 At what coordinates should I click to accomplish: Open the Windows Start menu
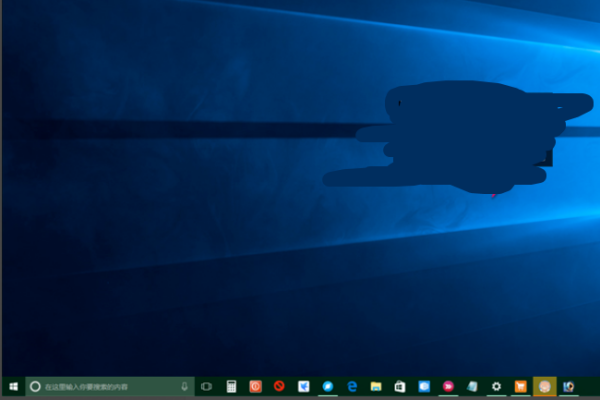12,386
